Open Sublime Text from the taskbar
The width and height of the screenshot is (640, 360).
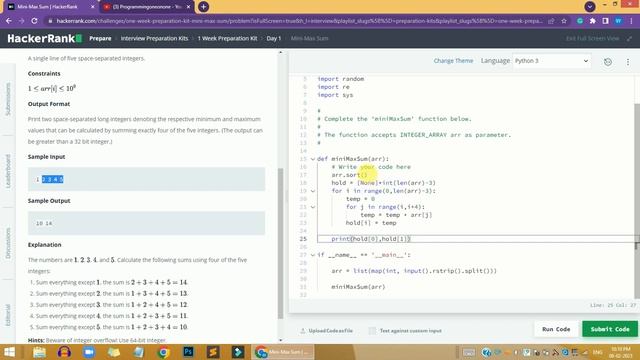coord(213,352)
